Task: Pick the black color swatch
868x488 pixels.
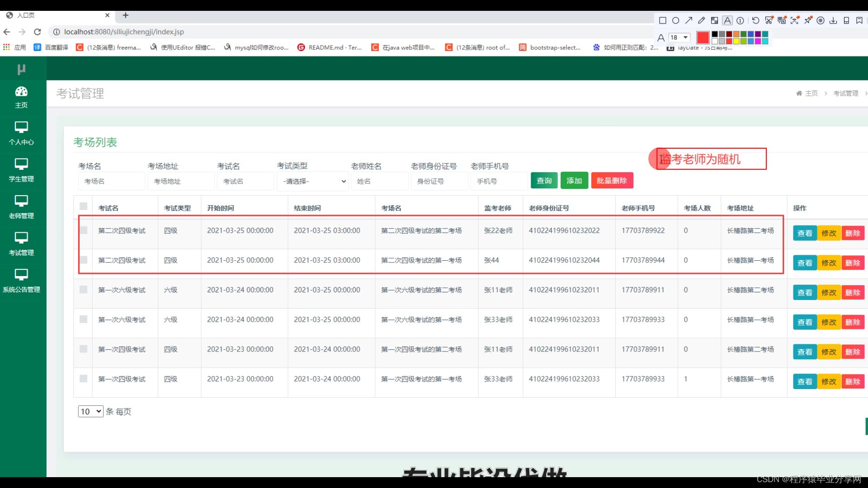Action: [x=715, y=34]
